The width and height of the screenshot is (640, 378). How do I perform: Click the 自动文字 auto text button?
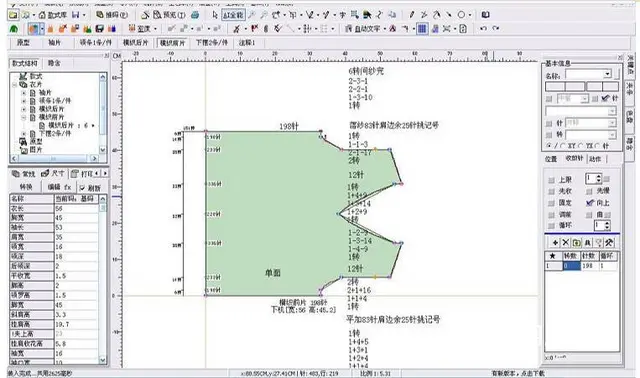tap(363, 29)
